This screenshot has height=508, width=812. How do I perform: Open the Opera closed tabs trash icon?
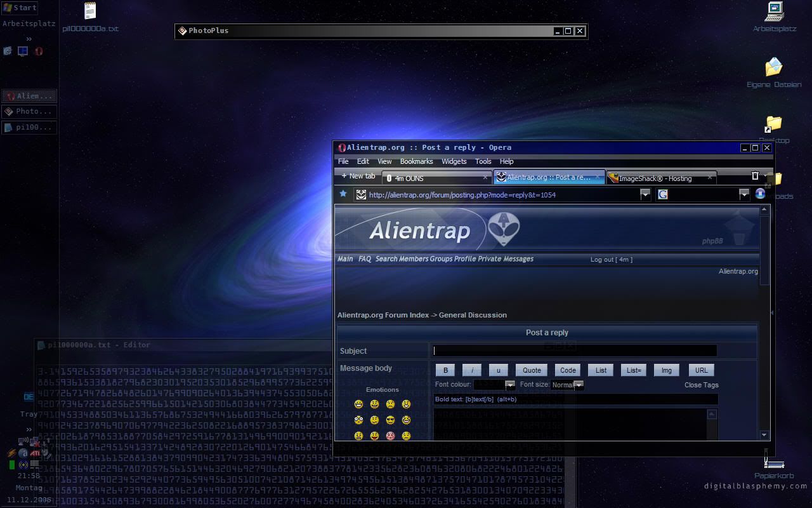(x=755, y=176)
